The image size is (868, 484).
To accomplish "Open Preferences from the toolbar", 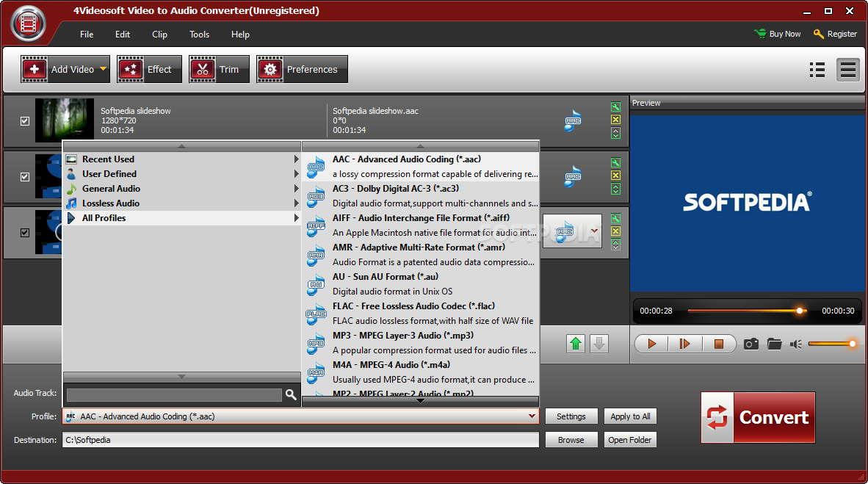I will (302, 69).
